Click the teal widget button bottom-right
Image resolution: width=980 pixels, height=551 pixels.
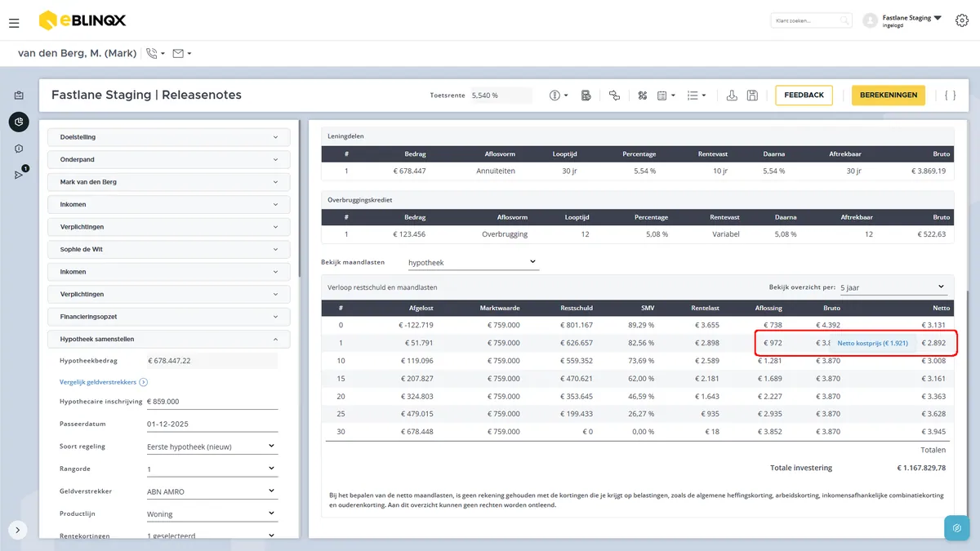pyautogui.click(x=956, y=528)
